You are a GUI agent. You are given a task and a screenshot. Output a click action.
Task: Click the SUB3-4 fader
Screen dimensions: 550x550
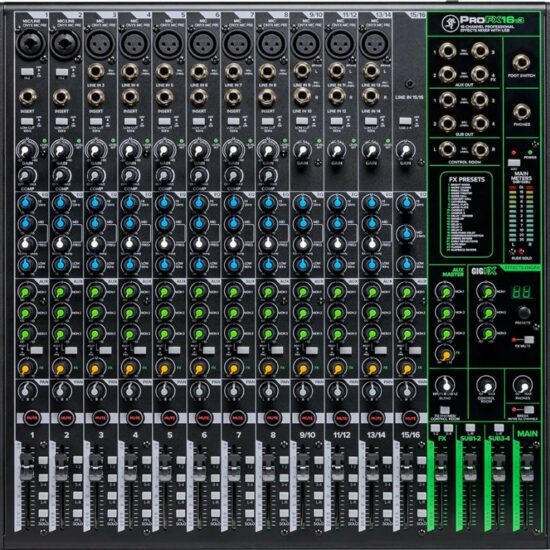(x=499, y=467)
